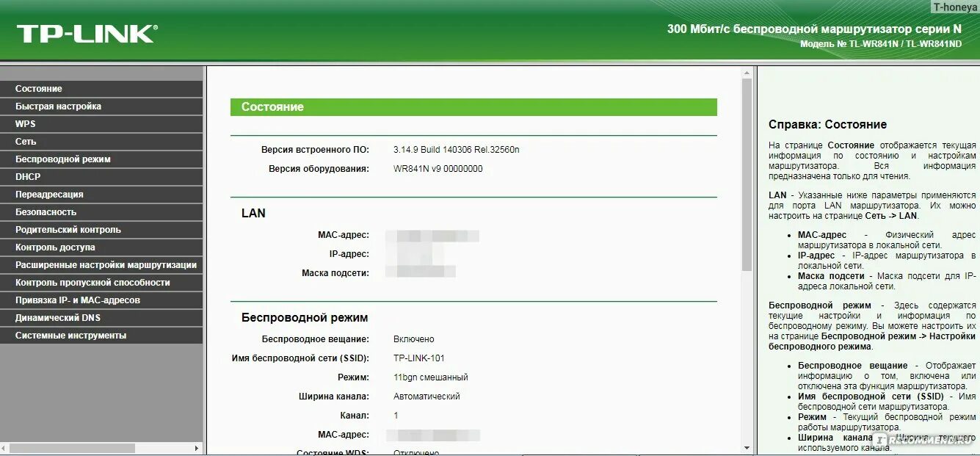Click the Включено broadcast status value
This screenshot has height=456, width=980.
414,339
